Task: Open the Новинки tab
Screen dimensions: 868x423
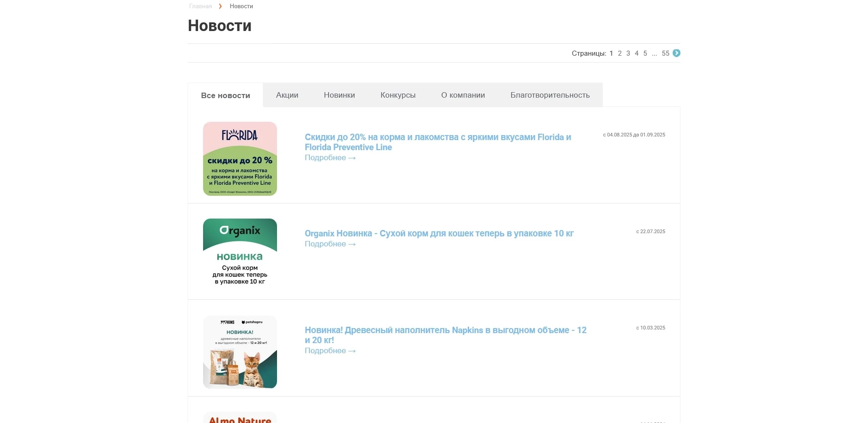Action: pos(339,95)
